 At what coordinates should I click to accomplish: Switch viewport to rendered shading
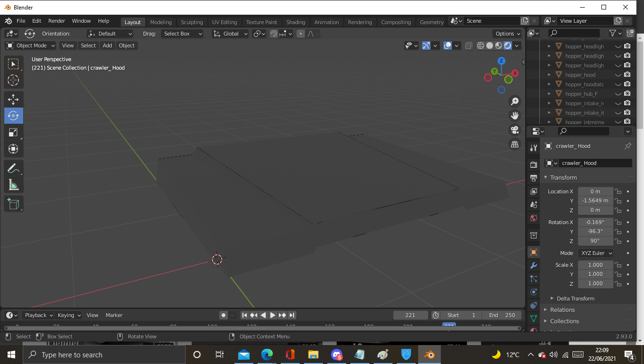click(x=508, y=45)
